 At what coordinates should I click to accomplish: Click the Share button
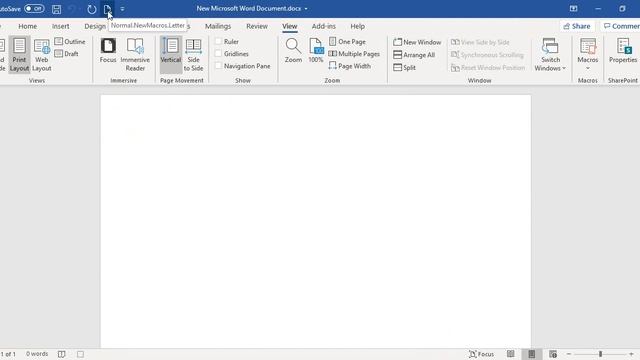click(x=577, y=26)
